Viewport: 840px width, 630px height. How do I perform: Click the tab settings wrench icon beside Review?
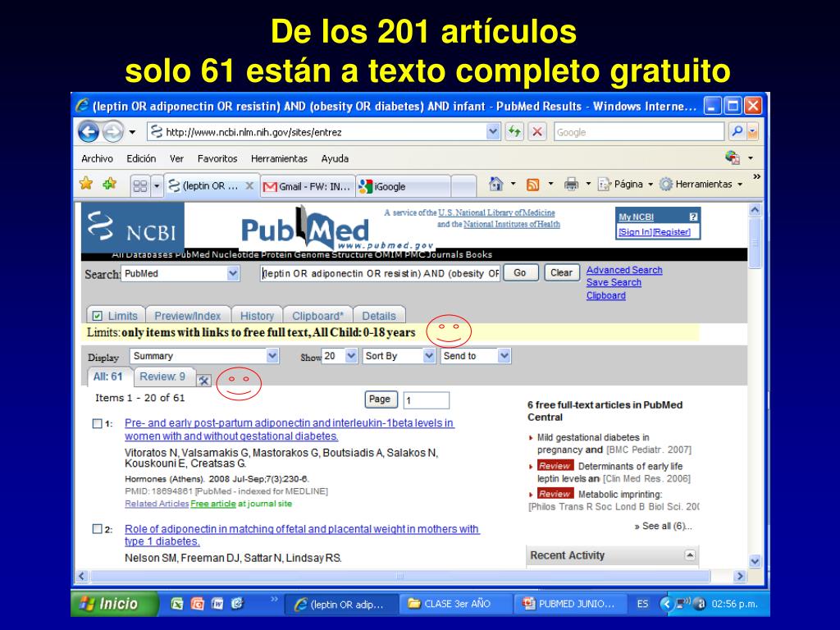coord(203,381)
